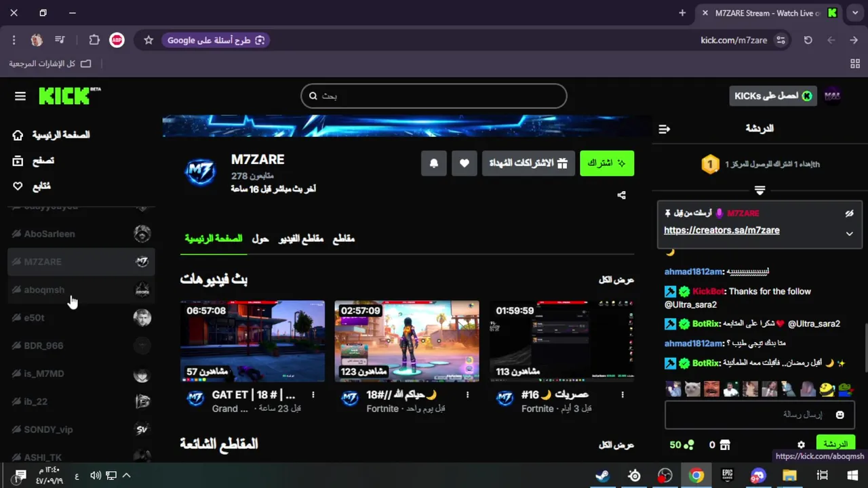Open AboSarleen channel in the sidebar
868x488 pixels.
[x=81, y=234]
